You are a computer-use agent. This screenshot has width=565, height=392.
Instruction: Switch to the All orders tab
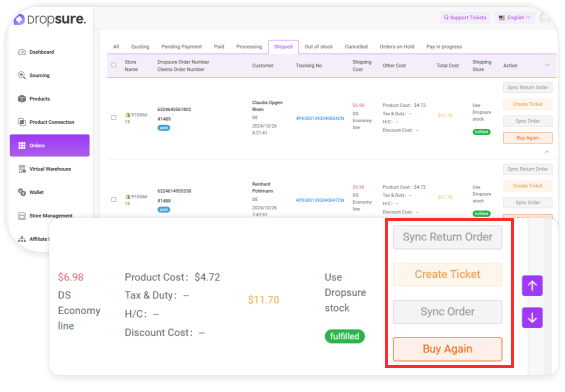tap(116, 46)
